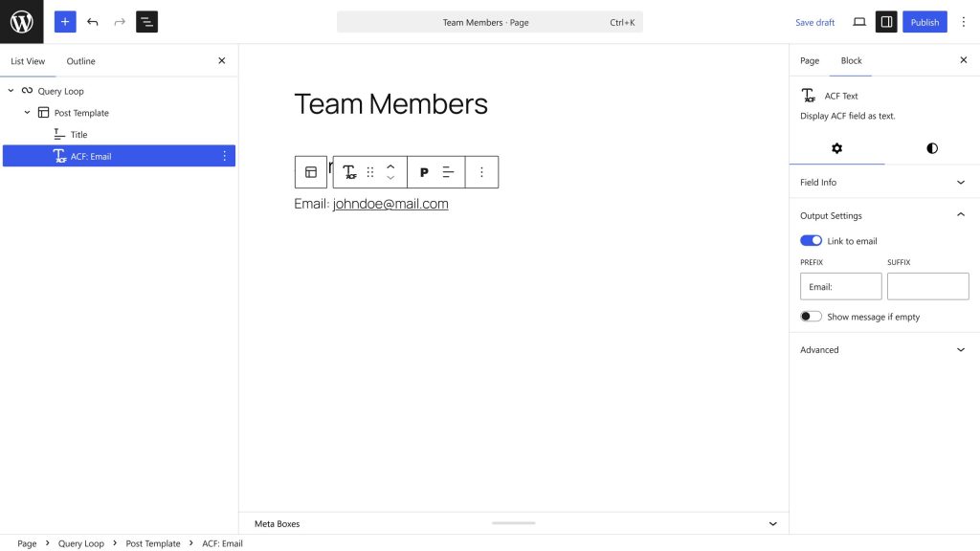Switch to the Page settings tab

pyautogui.click(x=810, y=60)
